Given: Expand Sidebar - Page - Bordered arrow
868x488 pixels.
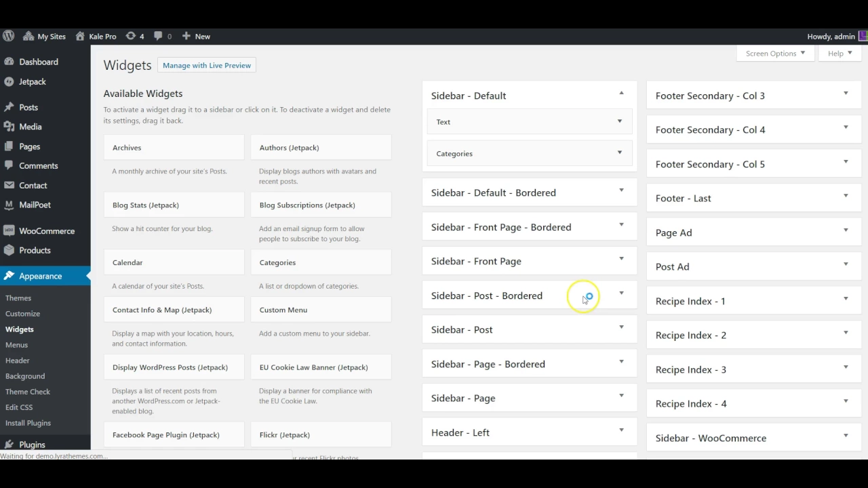Looking at the screenshot, I should 621,362.
